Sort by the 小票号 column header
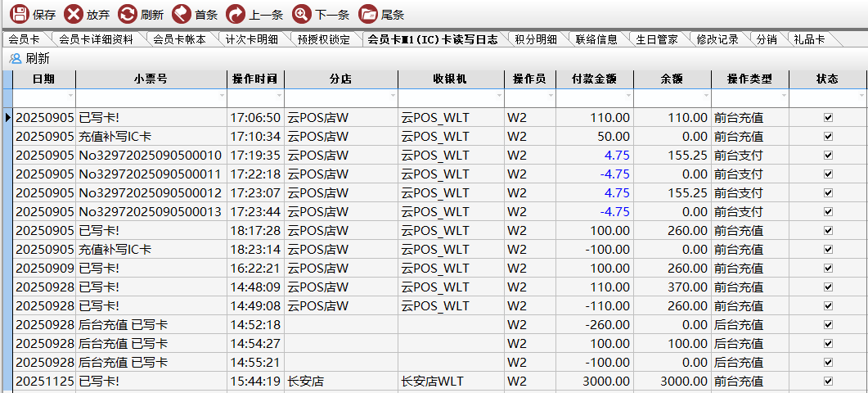 pos(151,79)
